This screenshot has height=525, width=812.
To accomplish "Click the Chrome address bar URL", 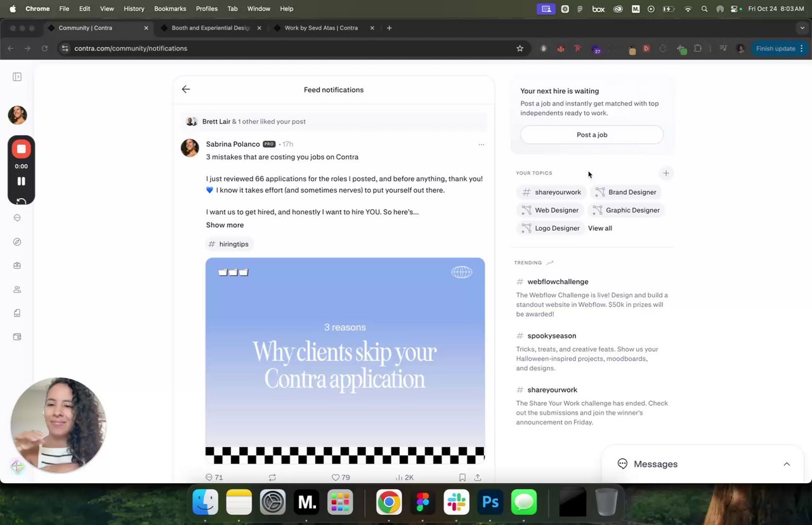I will point(131,48).
